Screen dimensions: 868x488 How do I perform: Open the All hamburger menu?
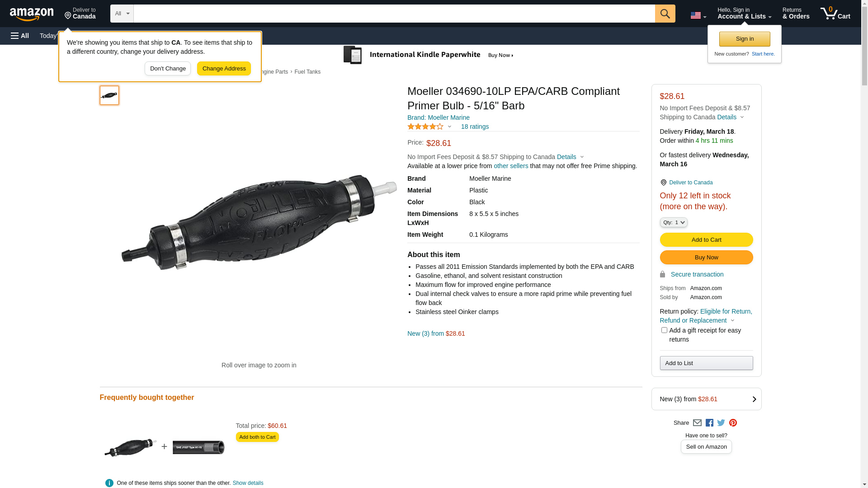(x=20, y=36)
